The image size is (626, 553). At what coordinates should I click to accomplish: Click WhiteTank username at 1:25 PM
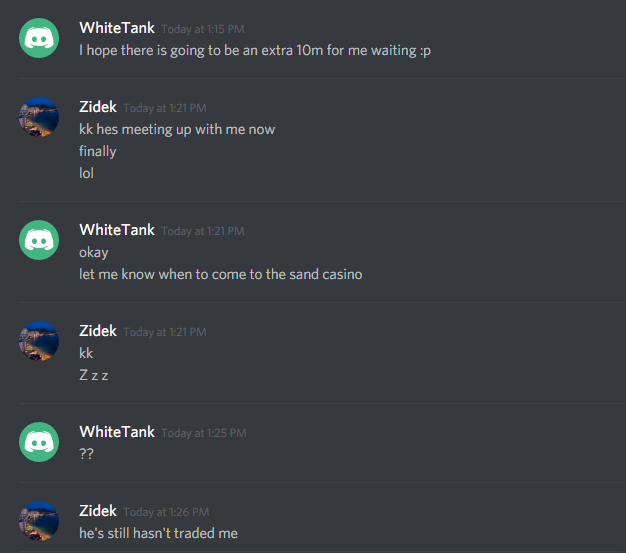point(117,432)
